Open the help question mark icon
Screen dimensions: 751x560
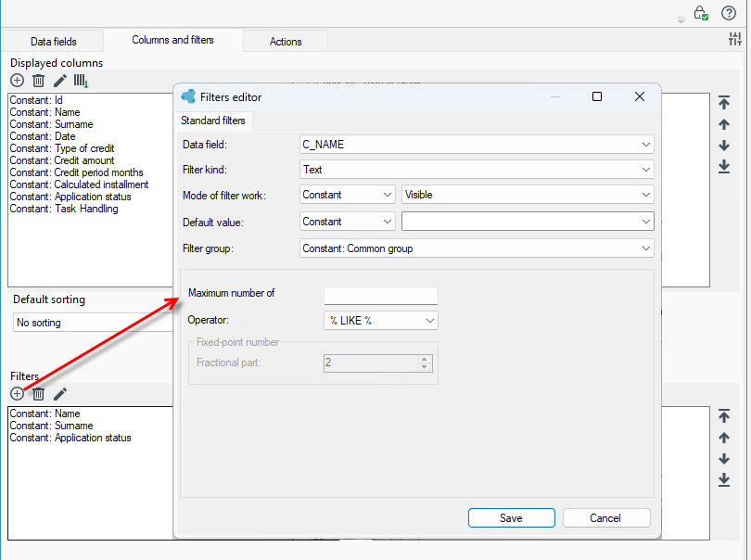tap(729, 13)
